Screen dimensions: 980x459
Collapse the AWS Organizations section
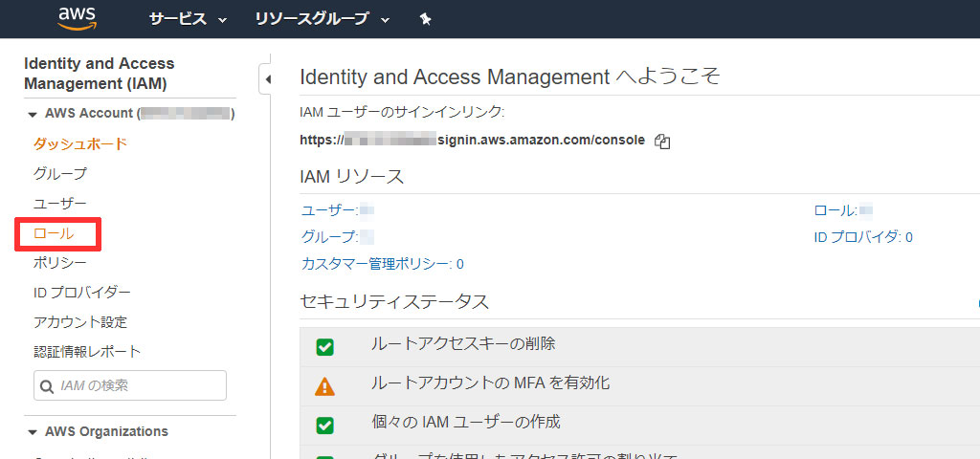32,432
